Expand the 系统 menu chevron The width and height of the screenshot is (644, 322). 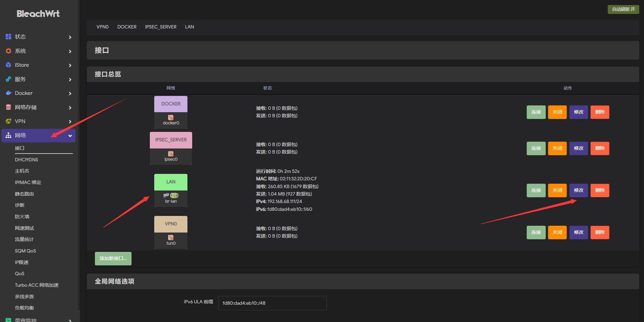point(70,52)
